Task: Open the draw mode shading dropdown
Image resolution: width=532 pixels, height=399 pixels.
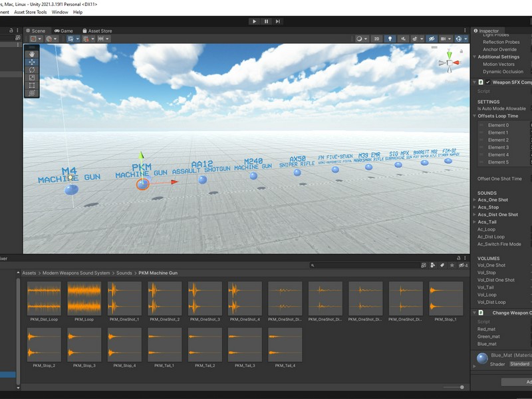Action: [362, 39]
